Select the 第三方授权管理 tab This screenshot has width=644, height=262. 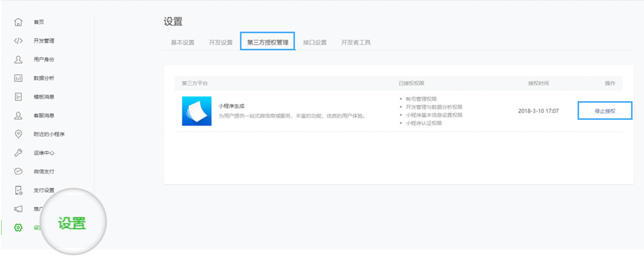[267, 42]
